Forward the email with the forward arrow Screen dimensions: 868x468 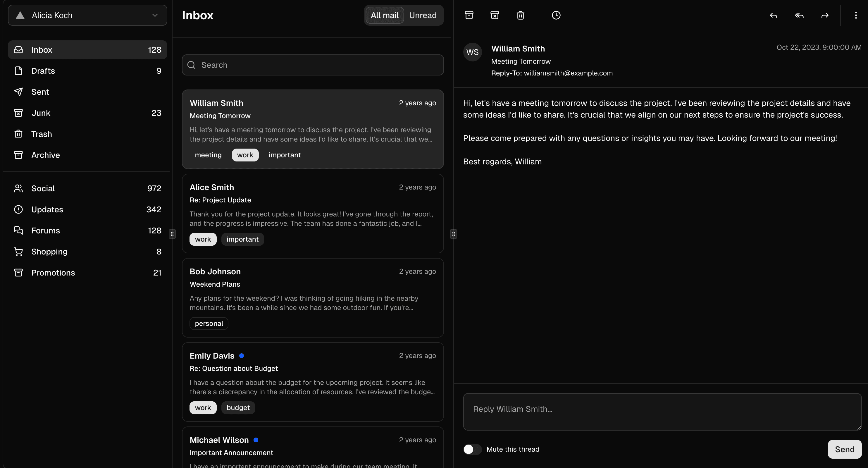pos(824,16)
